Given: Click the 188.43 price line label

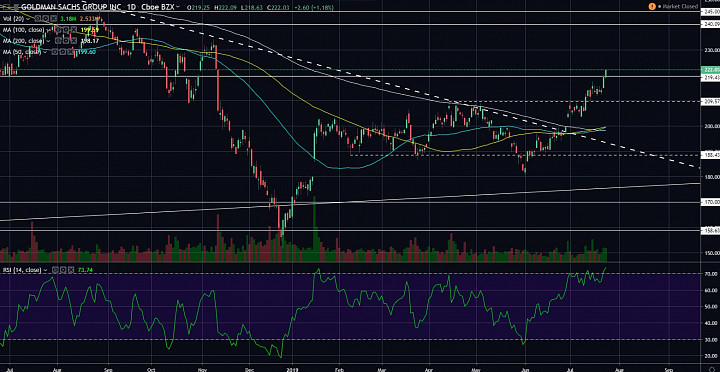Looking at the screenshot, I should coord(710,155).
